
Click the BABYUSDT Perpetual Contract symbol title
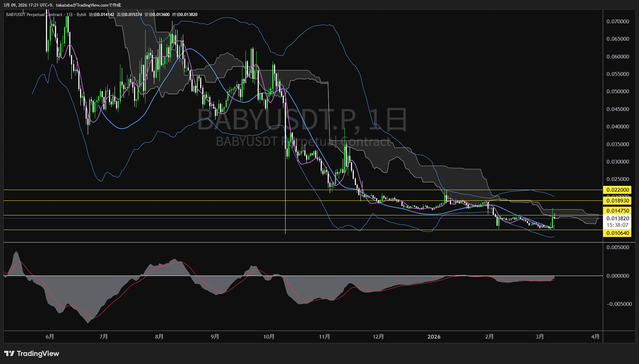[34, 15]
